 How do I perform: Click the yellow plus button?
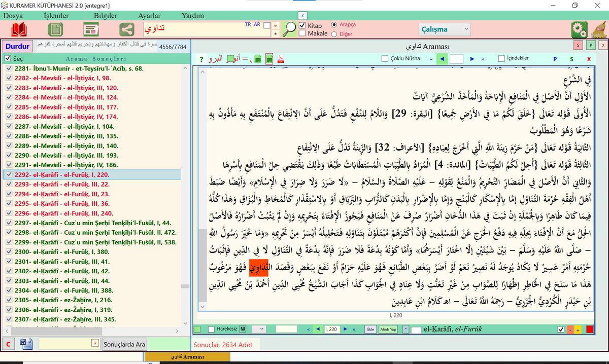tap(578, 330)
